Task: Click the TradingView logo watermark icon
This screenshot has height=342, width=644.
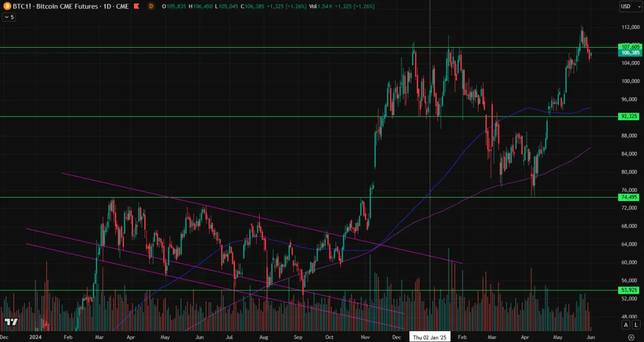Action: (11, 322)
